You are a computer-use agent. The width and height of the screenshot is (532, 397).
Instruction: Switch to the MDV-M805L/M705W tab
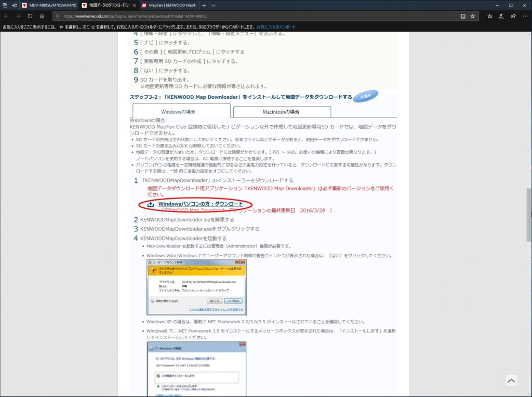pyautogui.click(x=49, y=5)
